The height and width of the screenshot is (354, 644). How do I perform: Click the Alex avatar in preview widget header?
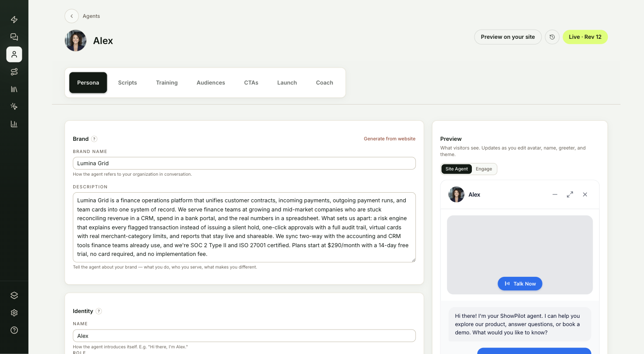[457, 194]
